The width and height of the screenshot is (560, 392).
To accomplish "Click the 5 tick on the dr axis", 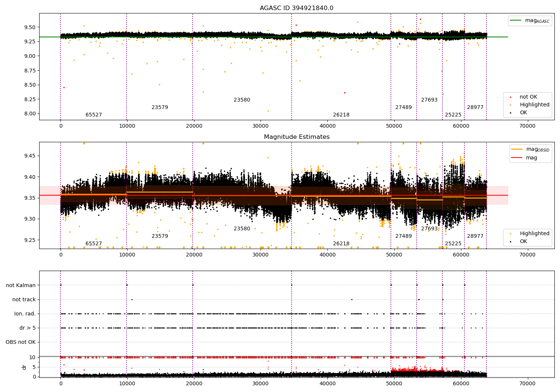I will [x=34, y=367].
